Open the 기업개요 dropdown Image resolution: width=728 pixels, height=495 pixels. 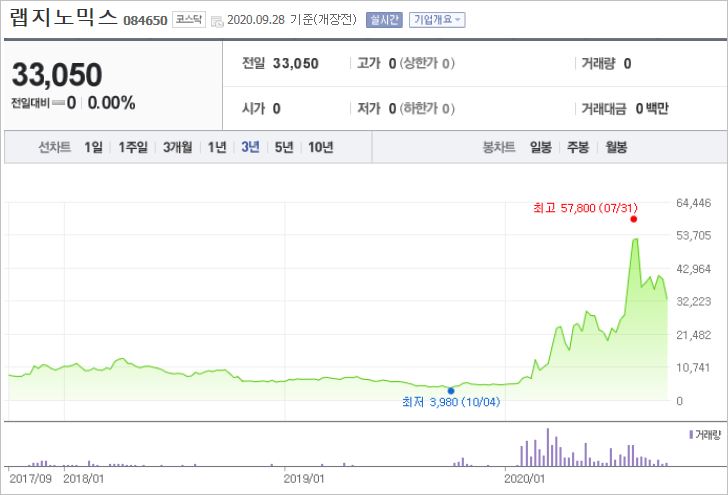click(437, 20)
